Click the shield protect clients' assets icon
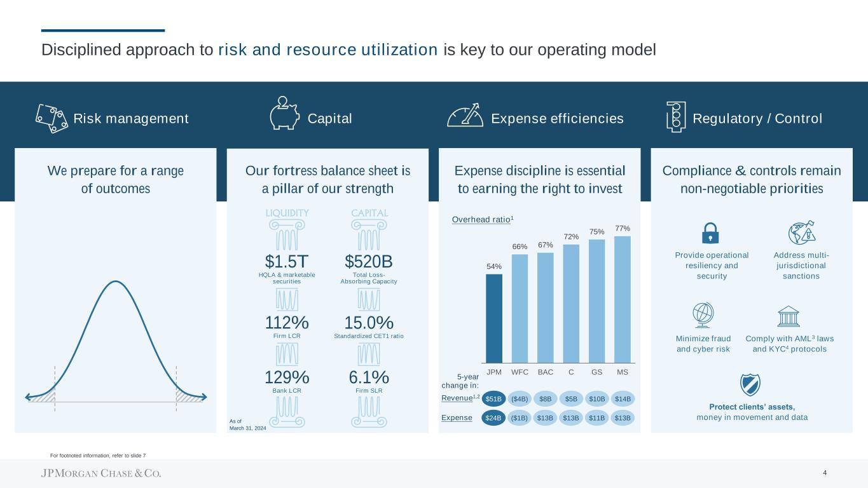Screen dimensions: 868x488 pyautogui.click(x=751, y=384)
